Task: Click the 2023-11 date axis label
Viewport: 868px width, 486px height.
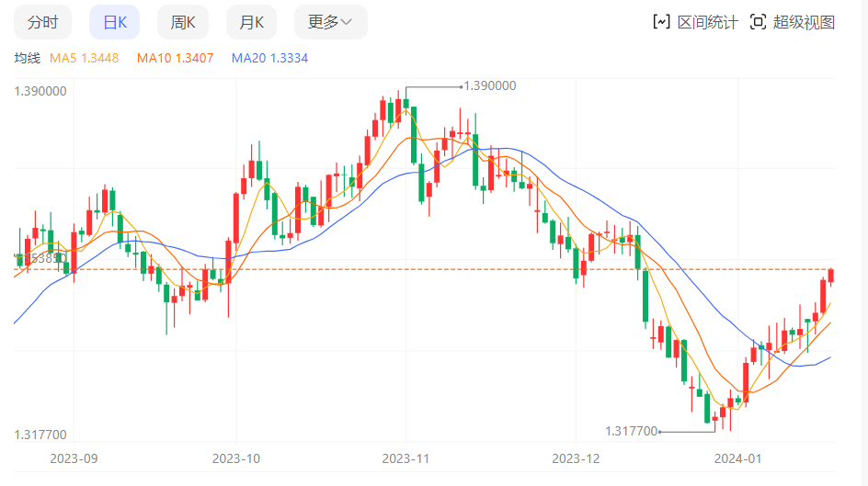Action: pos(405,458)
